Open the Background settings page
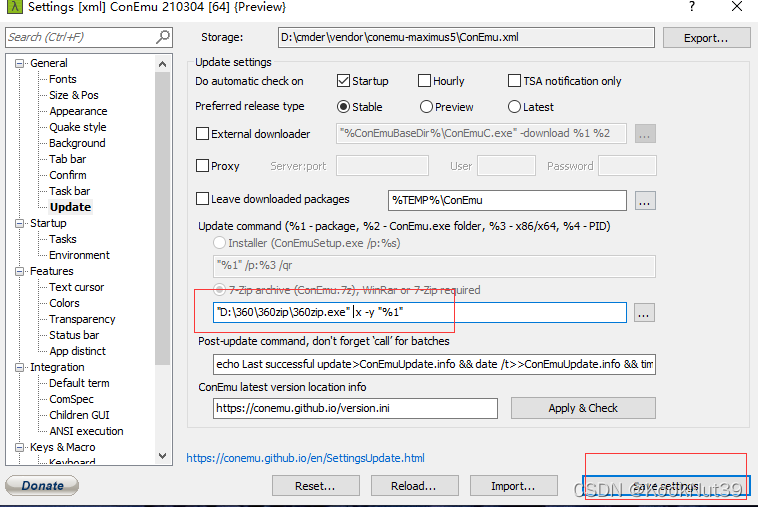758x507 pixels. coord(77,143)
